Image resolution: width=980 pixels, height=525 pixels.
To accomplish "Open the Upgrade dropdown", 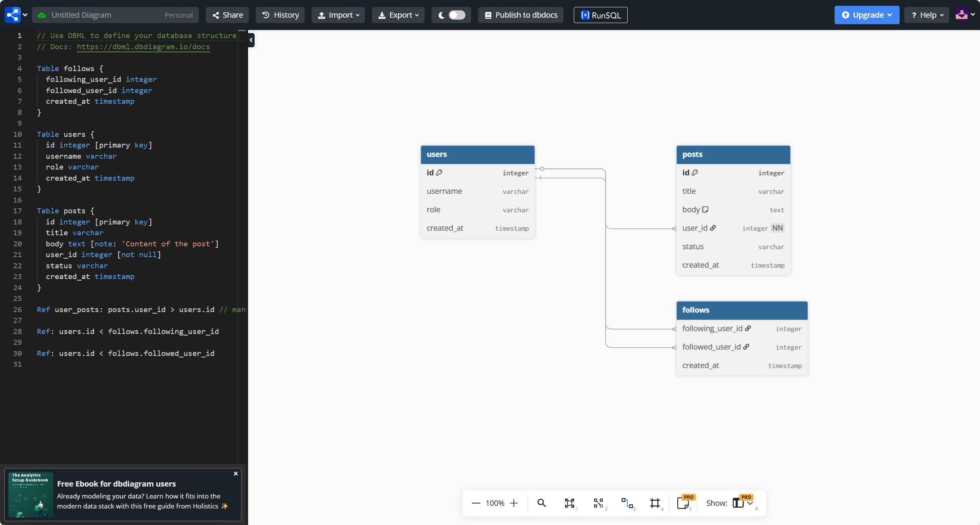I will [x=867, y=15].
